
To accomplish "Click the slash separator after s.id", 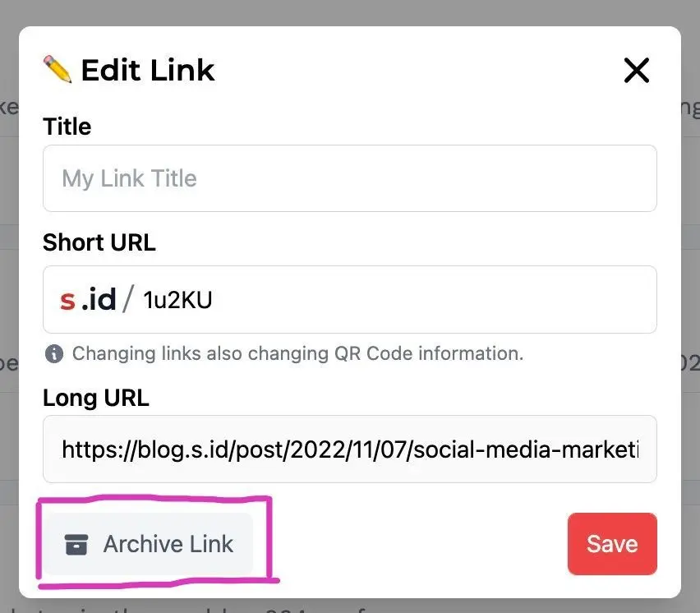I will (127, 300).
